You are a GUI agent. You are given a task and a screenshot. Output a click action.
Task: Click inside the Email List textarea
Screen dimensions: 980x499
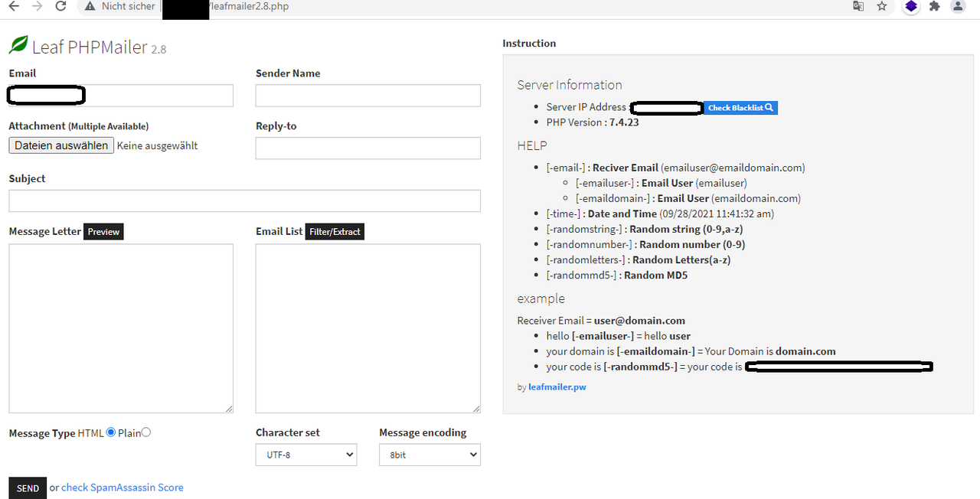pos(368,328)
